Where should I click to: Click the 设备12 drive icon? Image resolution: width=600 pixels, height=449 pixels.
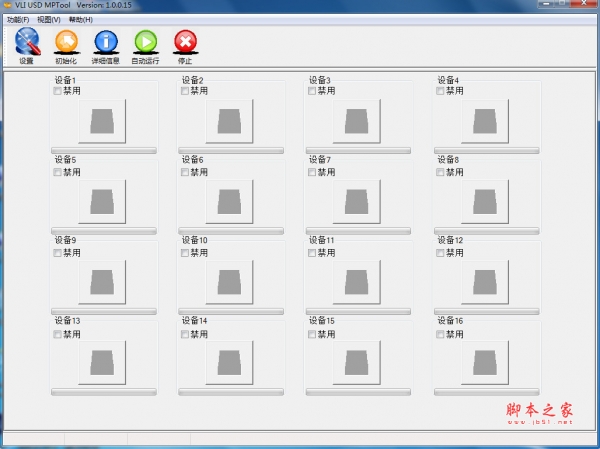485,282
